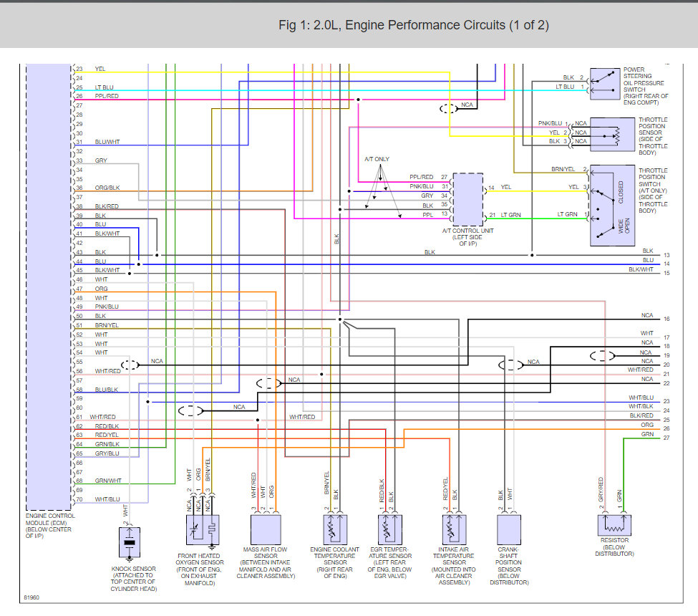The image size is (698, 616).
Task: Select ECM pin 65 'GRY/BLU' label
Action: 107,453
